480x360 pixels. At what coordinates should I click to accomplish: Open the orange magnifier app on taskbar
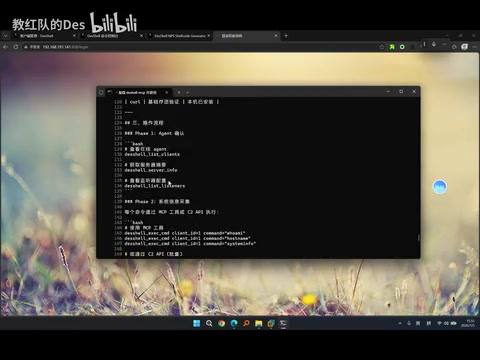[x=246, y=323]
